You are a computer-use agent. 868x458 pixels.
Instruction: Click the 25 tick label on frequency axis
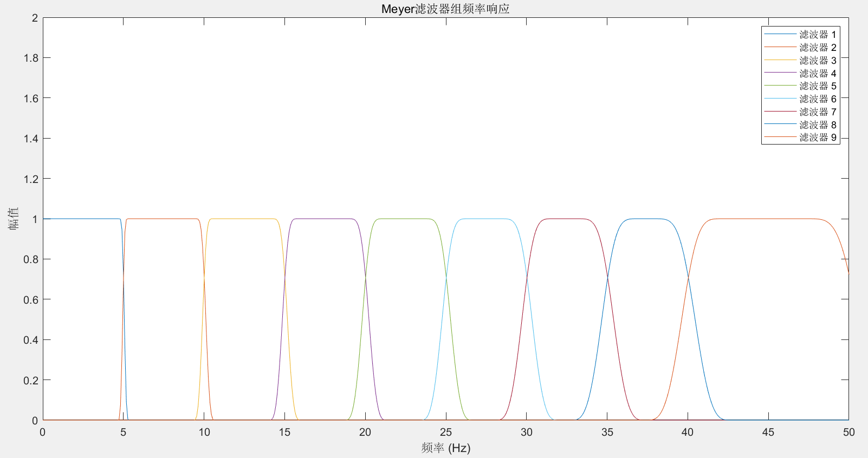click(446, 432)
